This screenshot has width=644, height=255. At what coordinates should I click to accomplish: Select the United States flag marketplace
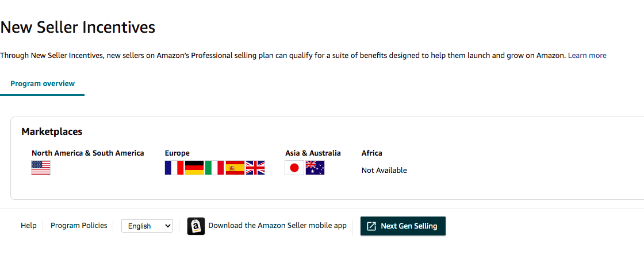(x=41, y=168)
